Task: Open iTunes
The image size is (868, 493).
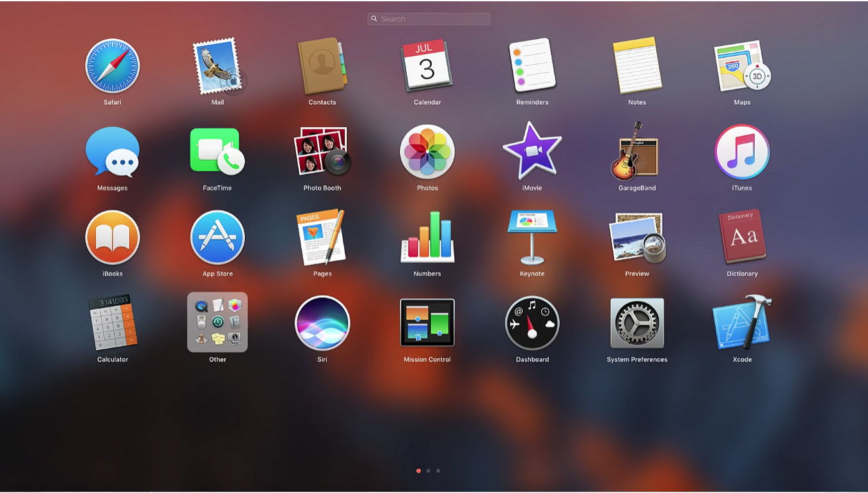Action: click(742, 152)
